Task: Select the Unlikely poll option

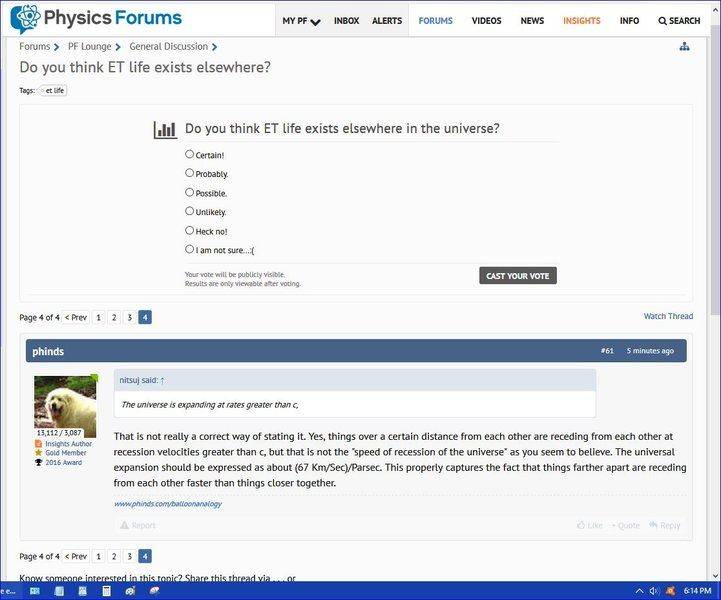Action: click(x=189, y=211)
